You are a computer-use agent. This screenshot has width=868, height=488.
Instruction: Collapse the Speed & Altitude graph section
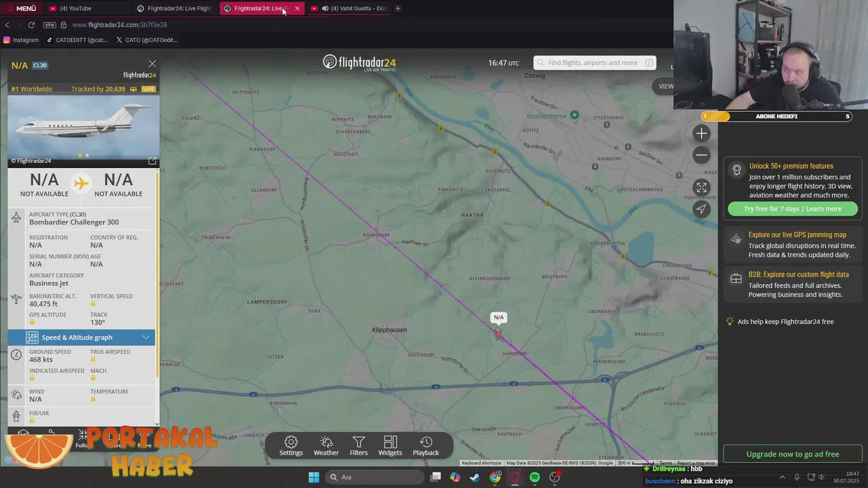click(x=146, y=338)
